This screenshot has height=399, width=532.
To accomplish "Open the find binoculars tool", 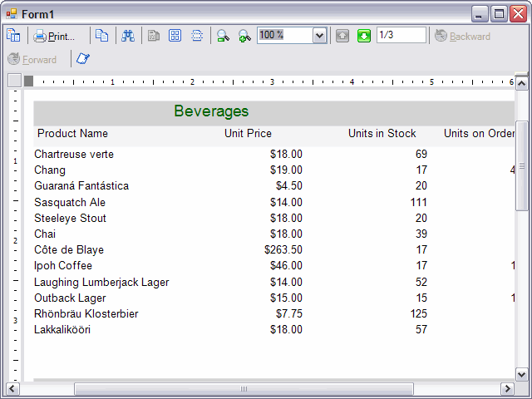I will [x=128, y=36].
